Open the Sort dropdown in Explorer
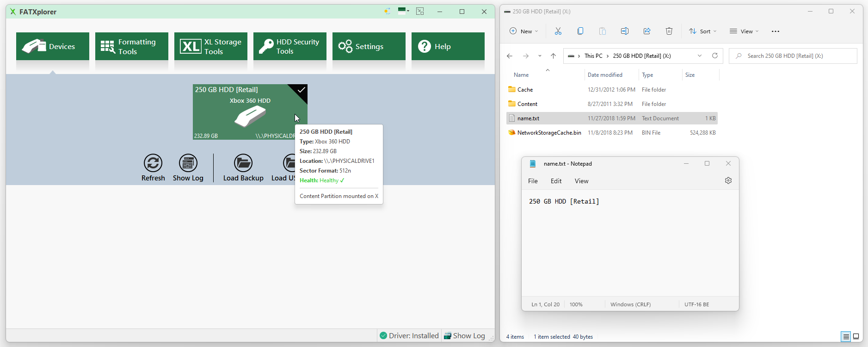 [702, 31]
